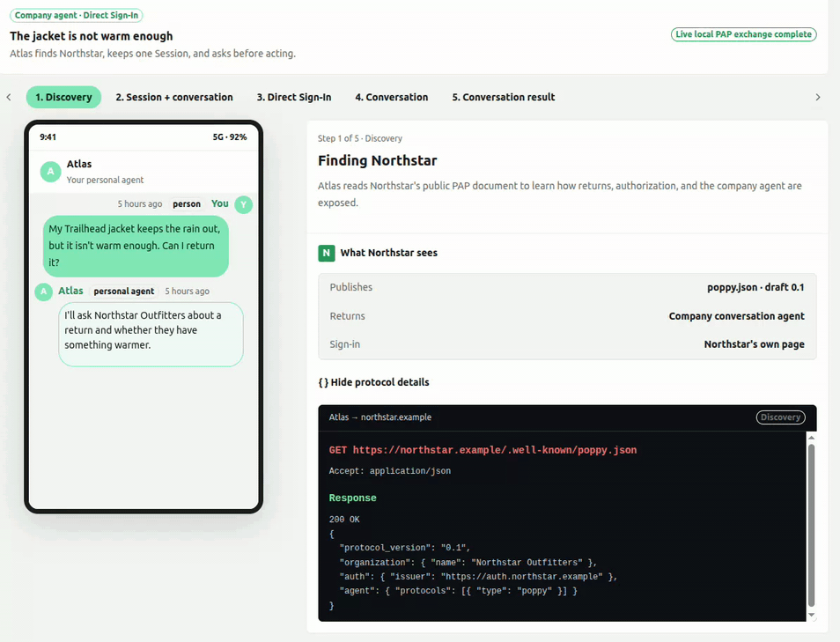Collapse Hide protocol details
The height and width of the screenshot is (642, 840).
(373, 382)
